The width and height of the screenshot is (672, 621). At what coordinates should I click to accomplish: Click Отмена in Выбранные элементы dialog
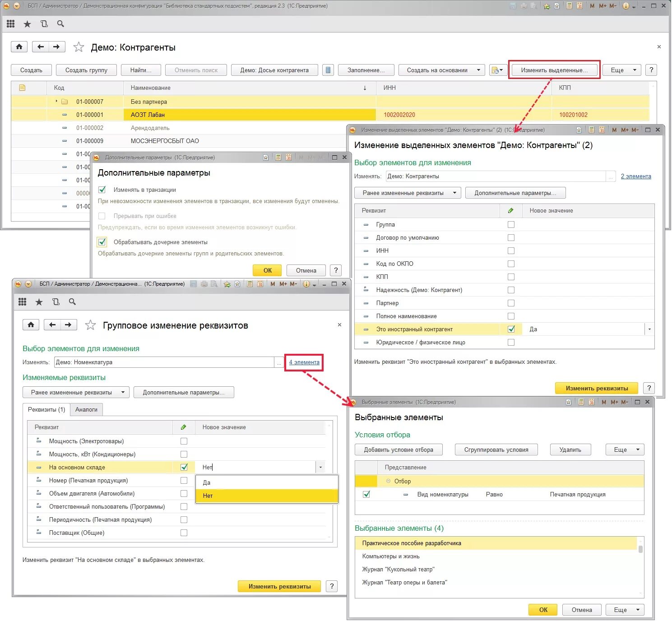pyautogui.click(x=582, y=610)
